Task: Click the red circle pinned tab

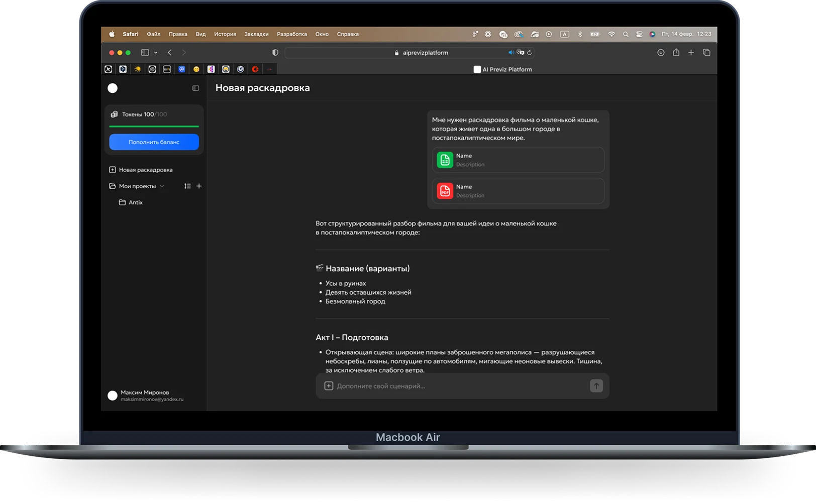Action: (x=255, y=69)
